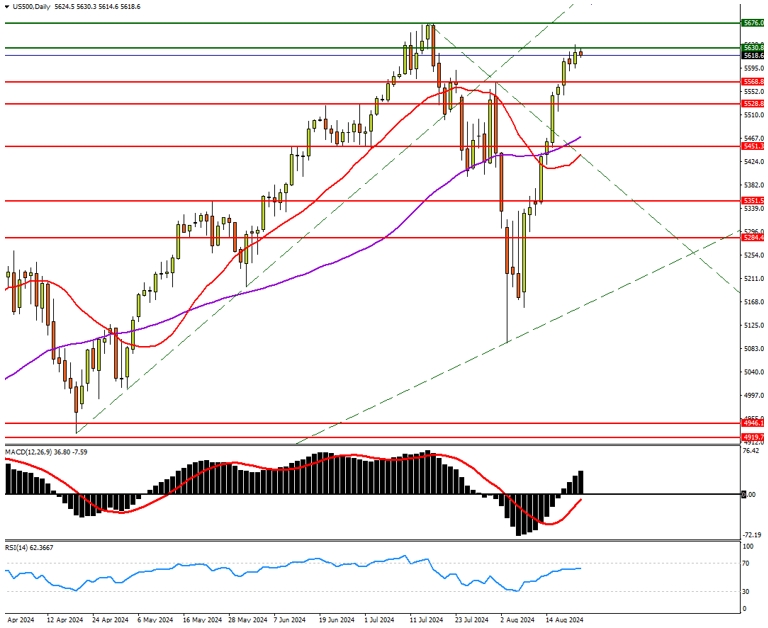
Task: Click the 2 Aug 2024 date label
Action: pyautogui.click(x=517, y=620)
